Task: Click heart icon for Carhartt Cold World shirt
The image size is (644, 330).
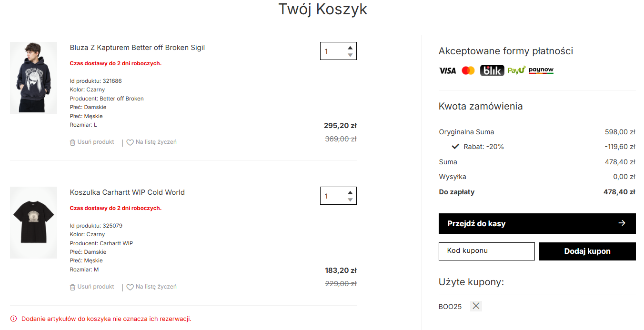Action: pos(130,287)
